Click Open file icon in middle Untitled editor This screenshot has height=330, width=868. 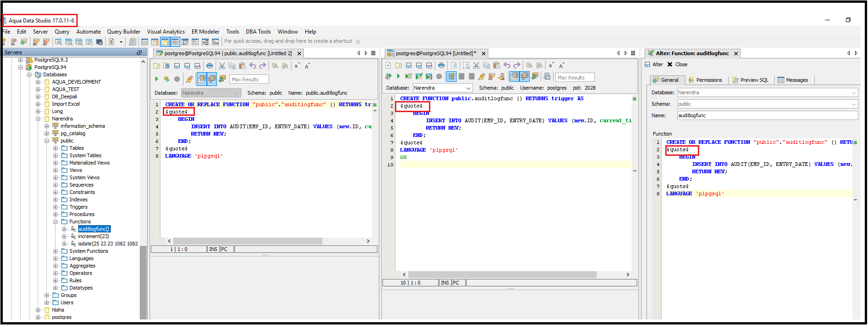point(399,65)
